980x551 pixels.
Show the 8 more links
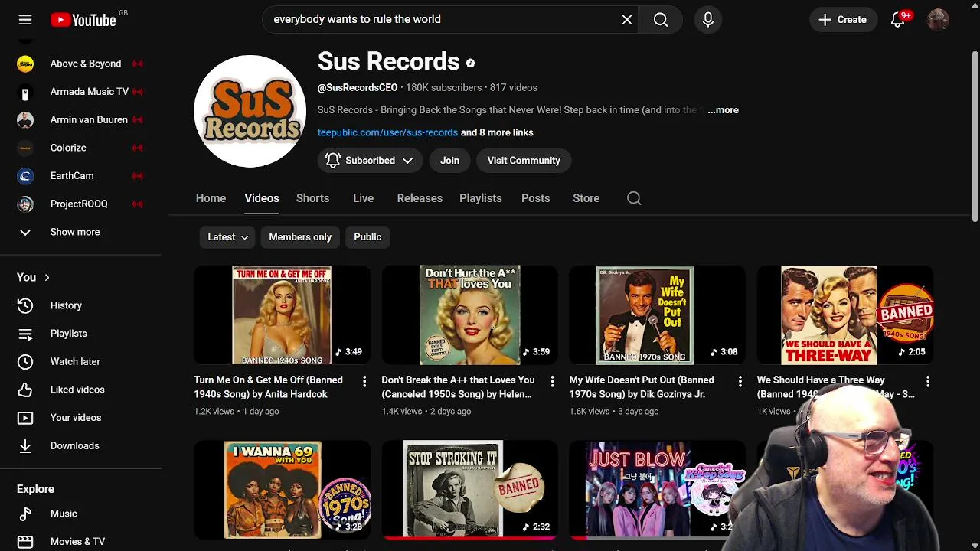(497, 132)
